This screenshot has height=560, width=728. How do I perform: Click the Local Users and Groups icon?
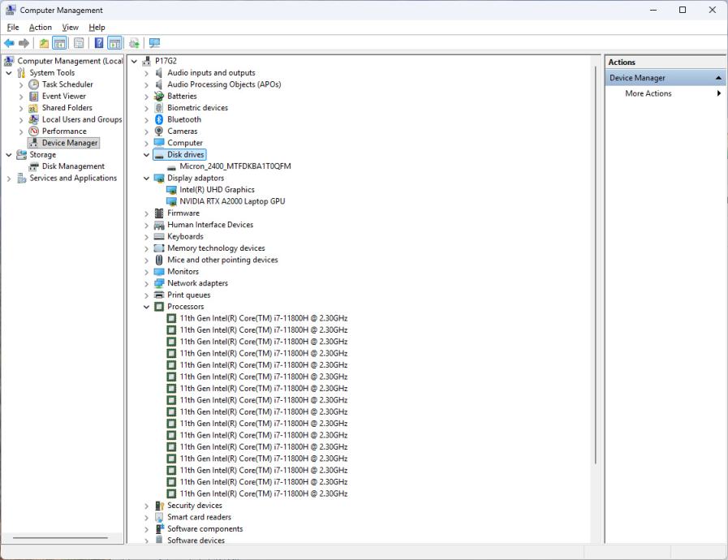[x=33, y=119]
